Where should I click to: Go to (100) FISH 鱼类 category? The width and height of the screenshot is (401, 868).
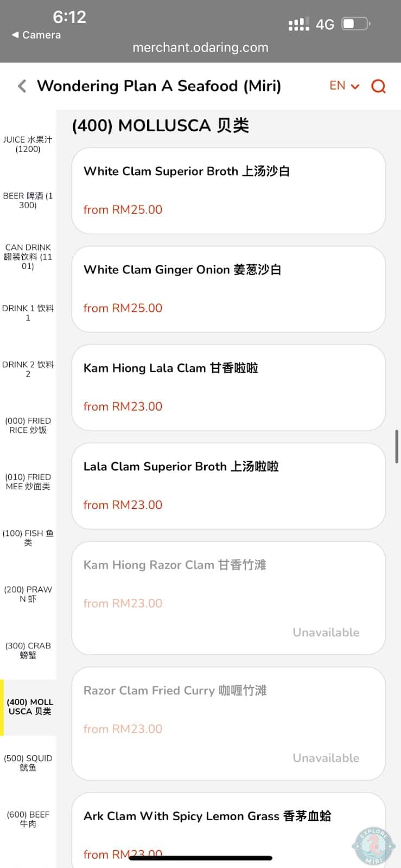(28, 538)
